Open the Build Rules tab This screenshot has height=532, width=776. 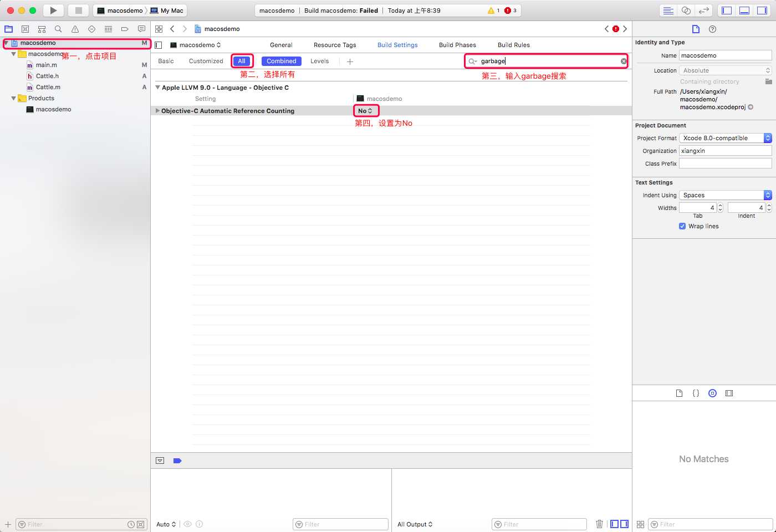tap(514, 45)
